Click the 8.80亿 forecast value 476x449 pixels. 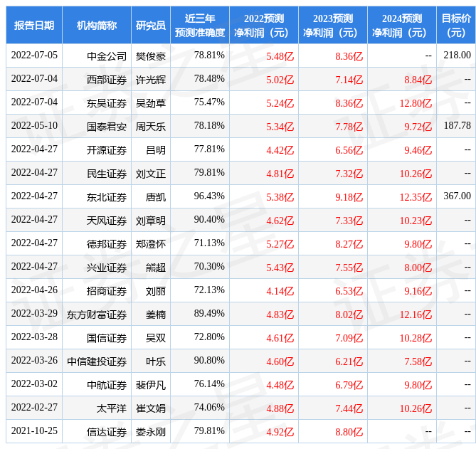[349, 432]
